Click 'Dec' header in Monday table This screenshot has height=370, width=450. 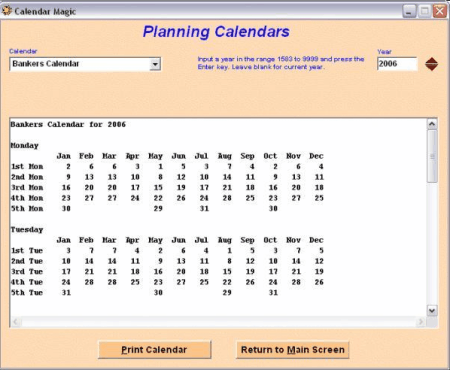click(x=316, y=156)
